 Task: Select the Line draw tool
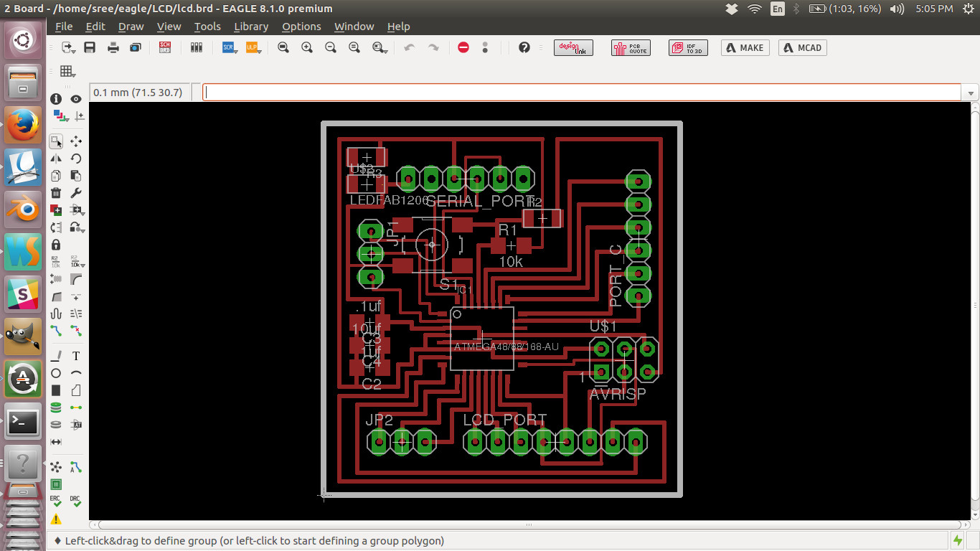tap(56, 356)
